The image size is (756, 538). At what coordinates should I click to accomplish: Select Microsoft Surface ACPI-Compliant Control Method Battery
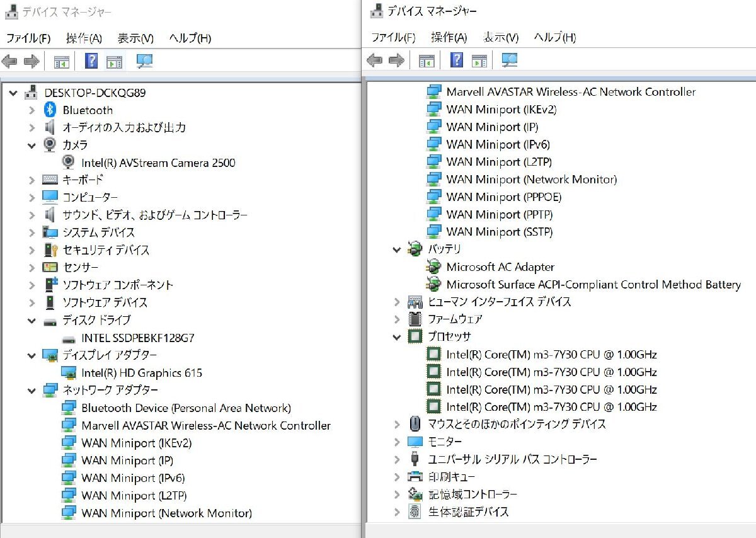pos(593,285)
